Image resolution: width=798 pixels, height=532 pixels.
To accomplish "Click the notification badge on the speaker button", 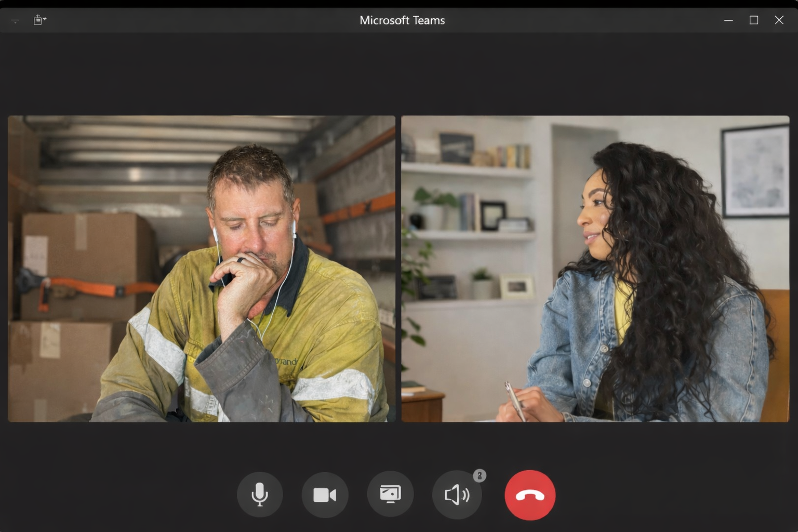I will tap(480, 475).
